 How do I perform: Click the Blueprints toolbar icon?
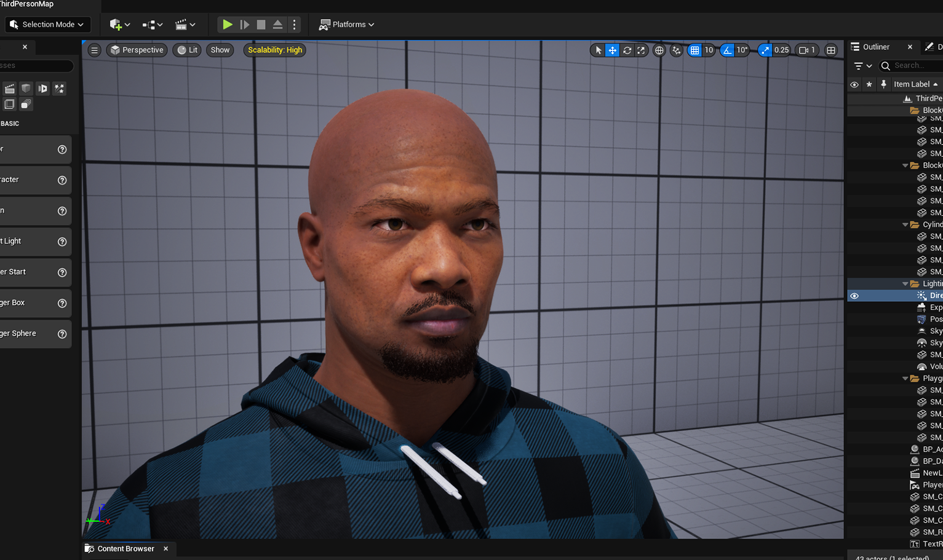tap(149, 24)
